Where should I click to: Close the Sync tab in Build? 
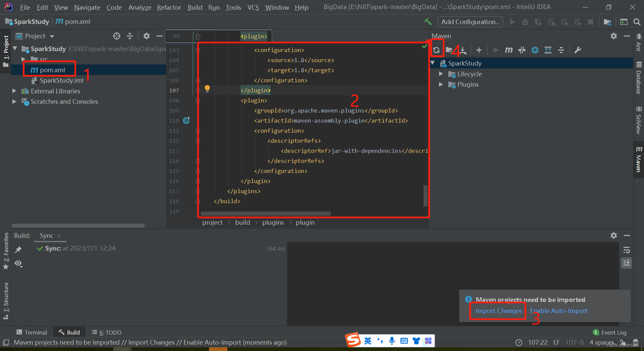click(x=59, y=236)
